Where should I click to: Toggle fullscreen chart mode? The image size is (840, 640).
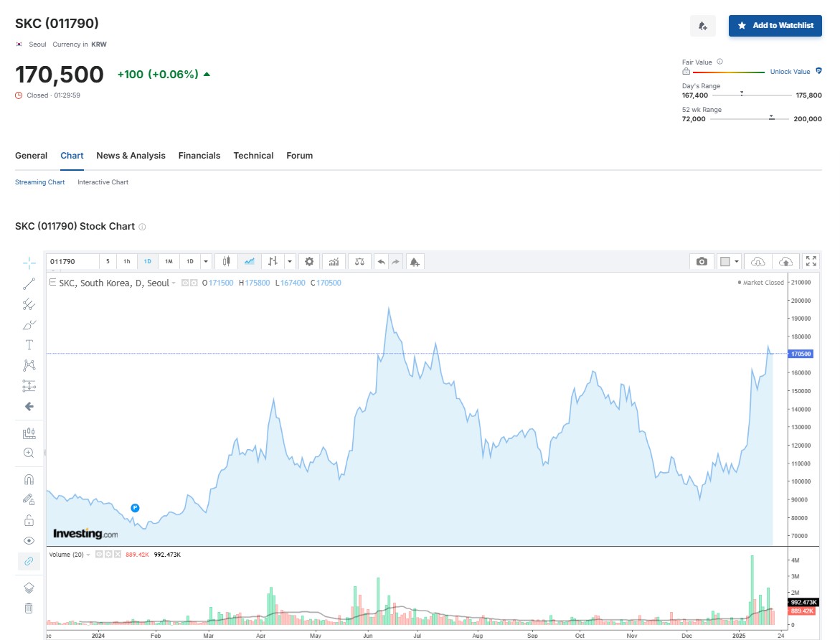pyautogui.click(x=811, y=261)
